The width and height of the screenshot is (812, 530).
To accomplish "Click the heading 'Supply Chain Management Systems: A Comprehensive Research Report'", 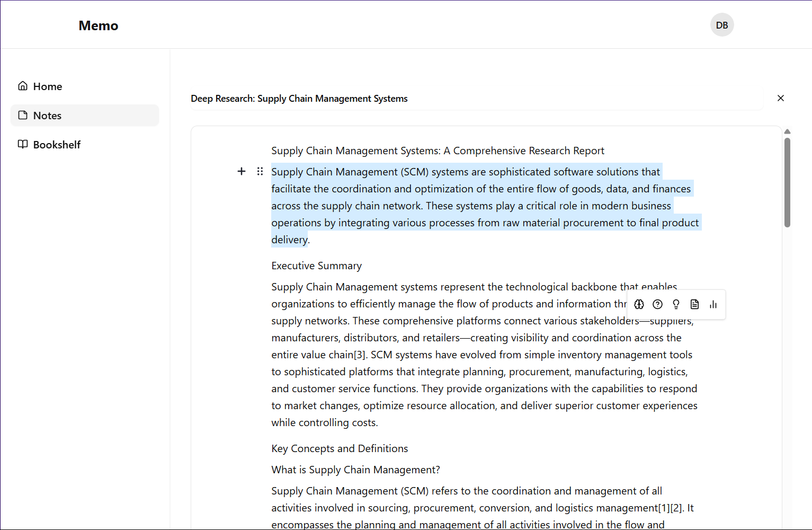I will pos(438,151).
